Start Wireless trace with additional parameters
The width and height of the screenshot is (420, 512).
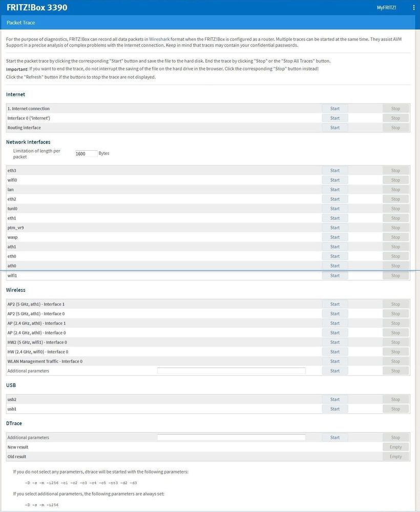[x=335, y=371]
